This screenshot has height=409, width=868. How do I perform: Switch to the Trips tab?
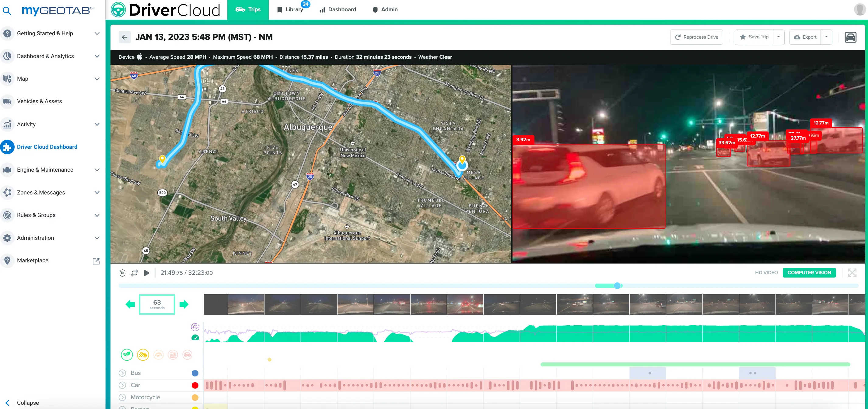(x=248, y=9)
